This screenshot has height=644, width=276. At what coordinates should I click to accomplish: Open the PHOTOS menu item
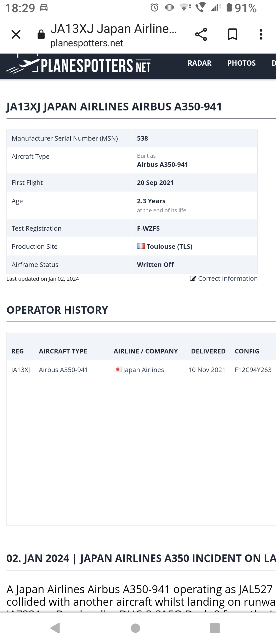click(241, 63)
